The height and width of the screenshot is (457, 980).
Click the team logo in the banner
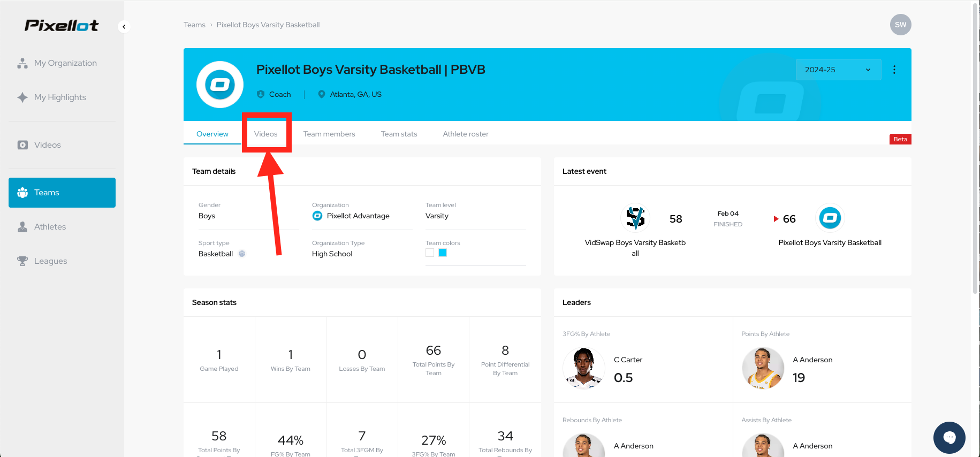[220, 85]
